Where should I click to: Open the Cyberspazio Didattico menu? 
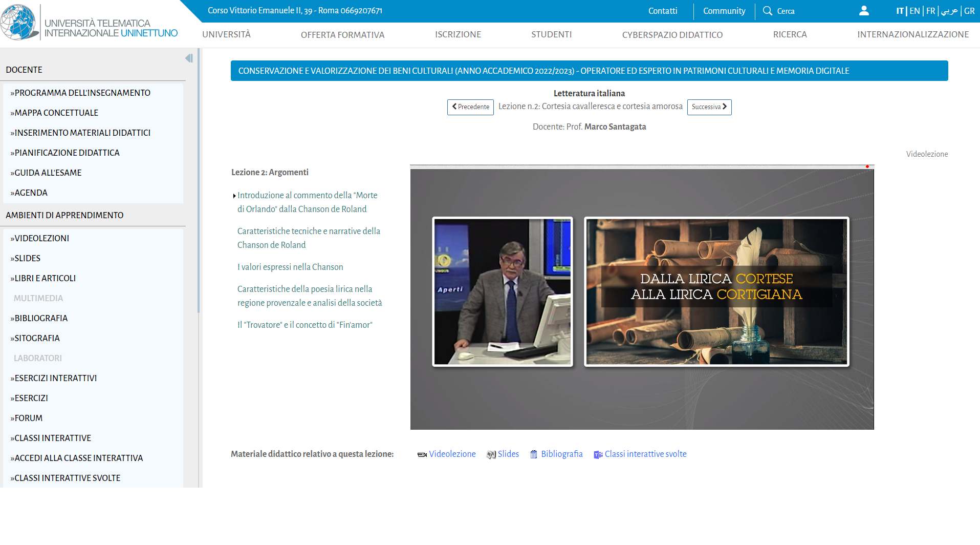(x=672, y=35)
